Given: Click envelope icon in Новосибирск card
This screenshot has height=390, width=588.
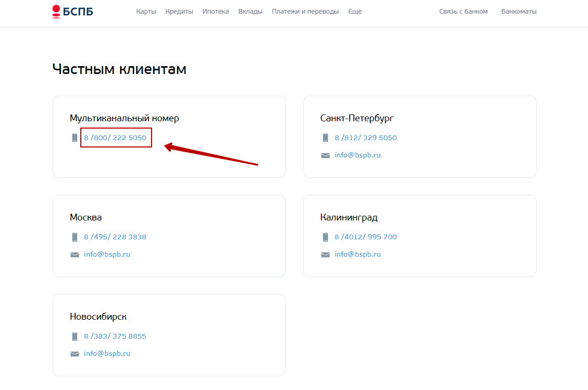Looking at the screenshot, I should (x=74, y=354).
